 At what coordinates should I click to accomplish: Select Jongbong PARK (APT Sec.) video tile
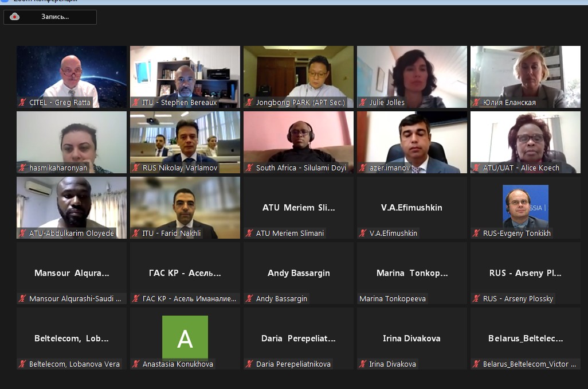pos(299,77)
